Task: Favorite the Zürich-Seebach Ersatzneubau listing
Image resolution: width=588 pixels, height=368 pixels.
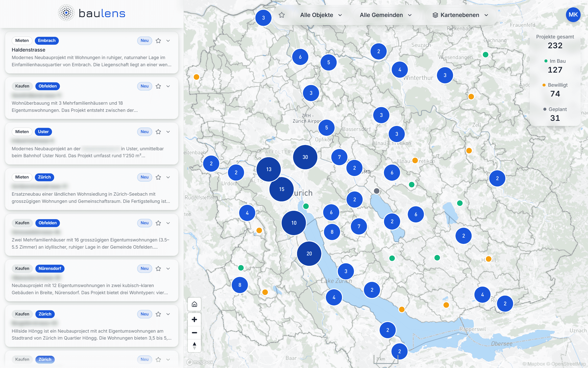Action: (x=158, y=177)
